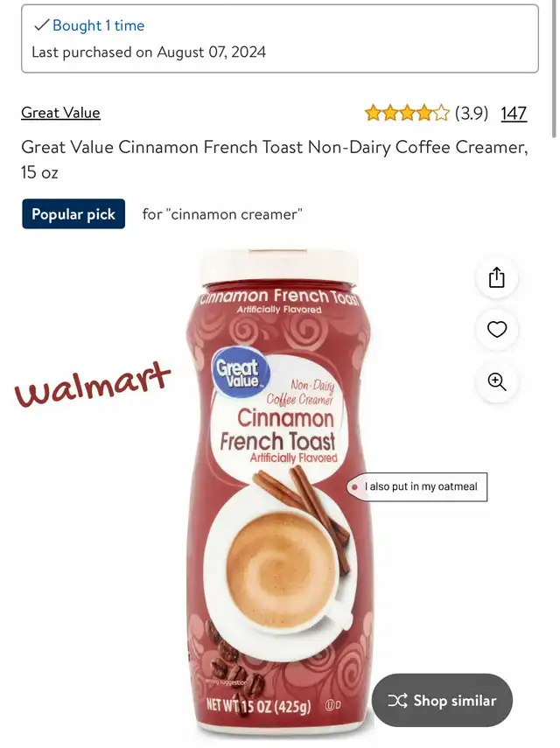Viewport: 560px width, 748px height.
Task: Open the Great Value brand link
Action: pyautogui.click(x=60, y=113)
